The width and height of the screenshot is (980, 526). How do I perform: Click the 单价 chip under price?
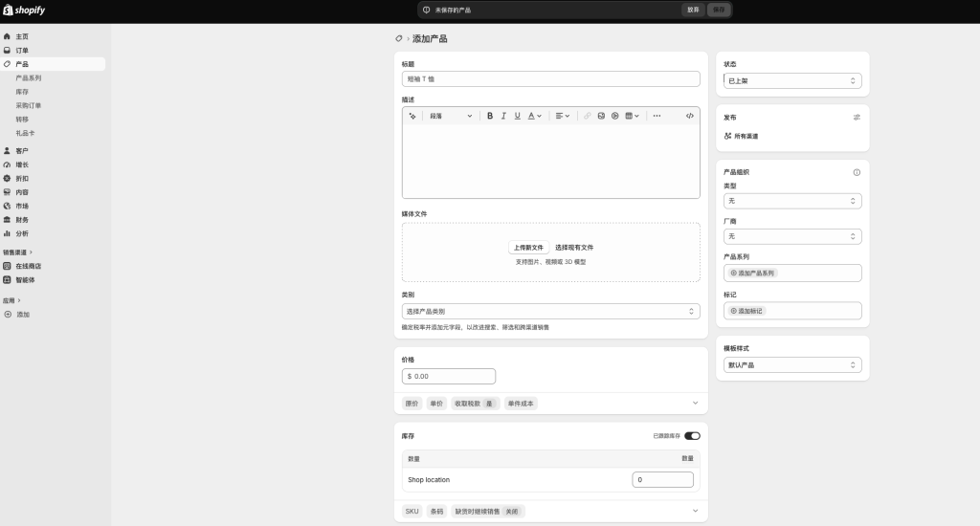436,404
